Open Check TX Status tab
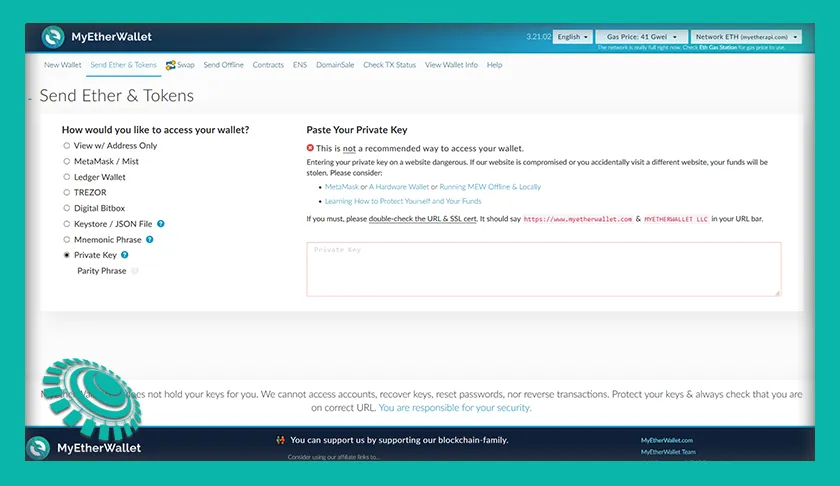This screenshot has height=486, width=840. click(389, 65)
